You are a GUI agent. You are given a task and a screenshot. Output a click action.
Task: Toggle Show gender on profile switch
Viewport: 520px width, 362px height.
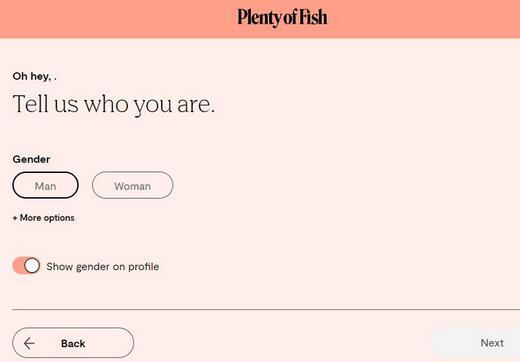click(26, 266)
